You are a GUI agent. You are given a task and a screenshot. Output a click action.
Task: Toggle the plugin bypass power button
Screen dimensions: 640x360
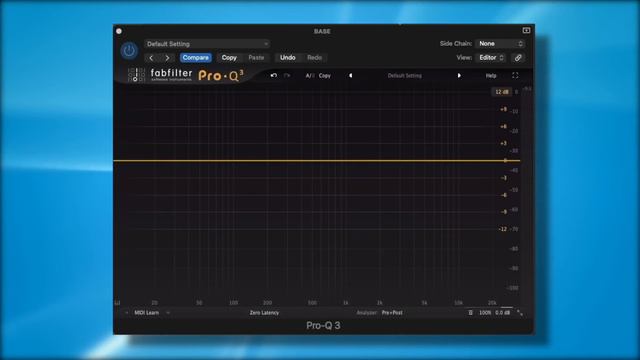point(129,51)
